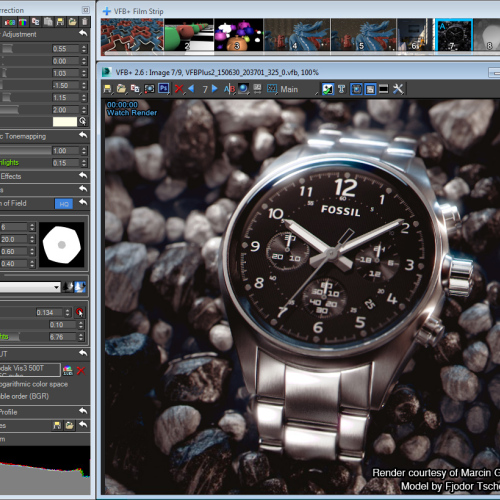Click the hexagonal bokeh shape preview
Screen dimensions: 500x500
[62, 245]
